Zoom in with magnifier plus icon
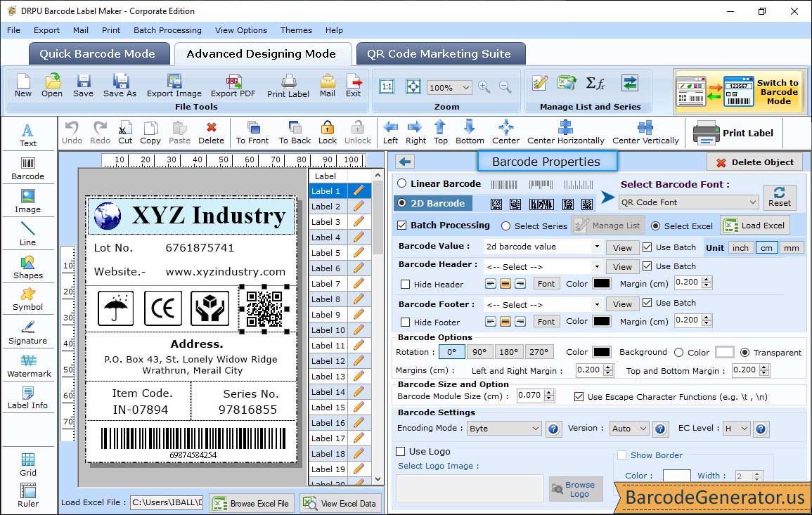Viewport: 812px width, 515px height. 484,87
